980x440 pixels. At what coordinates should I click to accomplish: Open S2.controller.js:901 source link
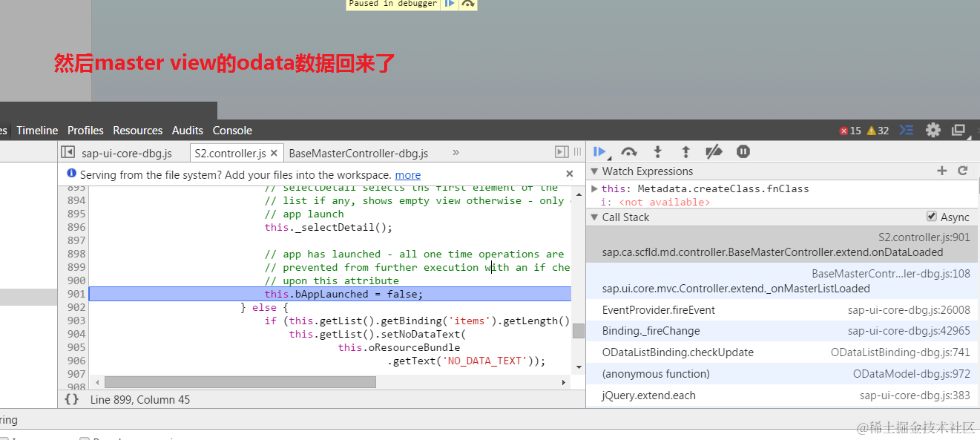point(924,237)
